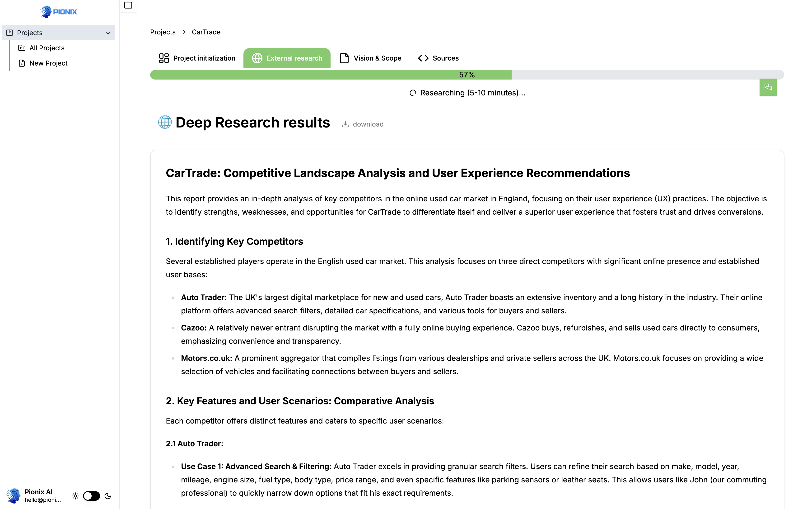The image size is (812, 509).
Task: Toggle the theme switch at the bottom
Action: 91,496
